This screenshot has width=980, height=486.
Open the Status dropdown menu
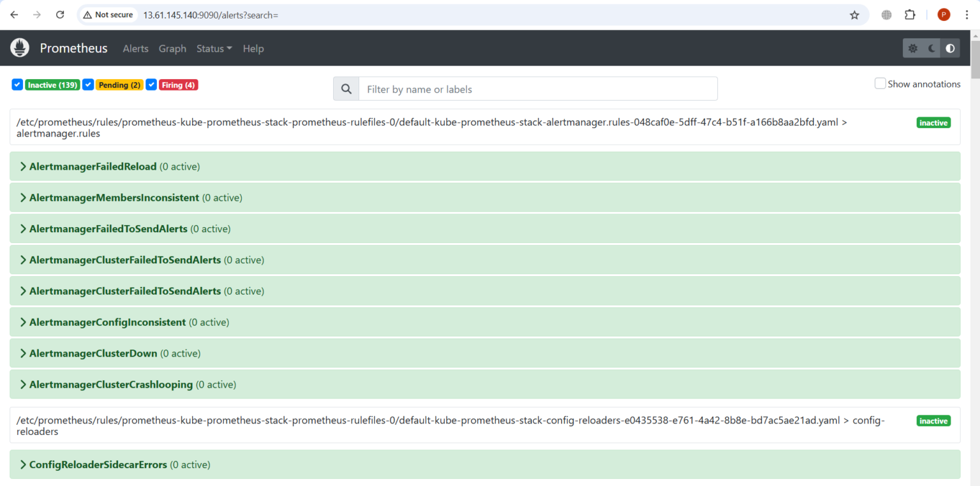tap(214, 48)
